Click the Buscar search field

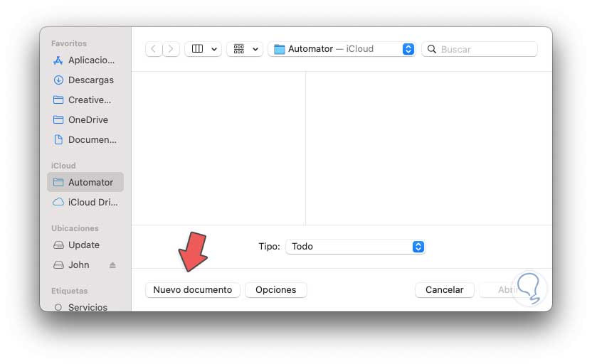(480, 49)
